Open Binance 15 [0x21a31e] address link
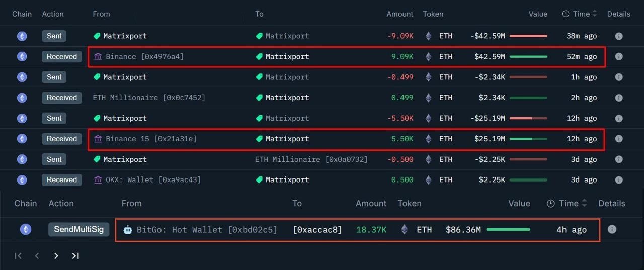The width and height of the screenshot is (644, 270). [x=151, y=139]
